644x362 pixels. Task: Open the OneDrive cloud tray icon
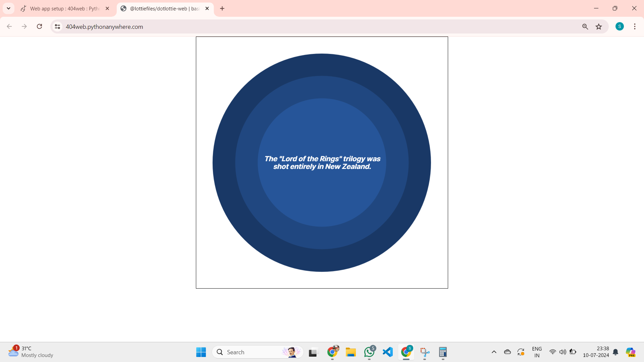(x=507, y=352)
